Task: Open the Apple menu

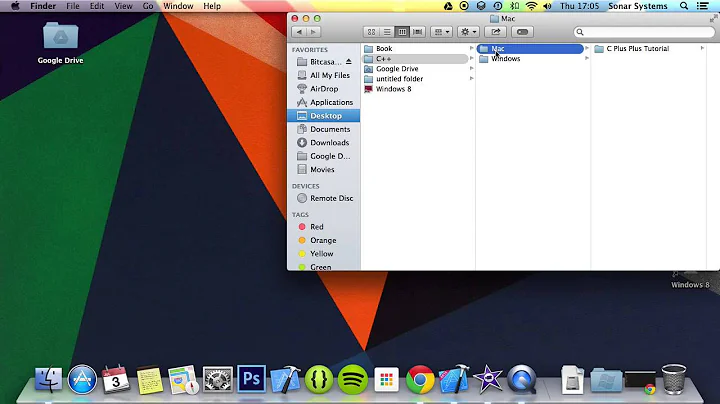Action: pos(15,6)
